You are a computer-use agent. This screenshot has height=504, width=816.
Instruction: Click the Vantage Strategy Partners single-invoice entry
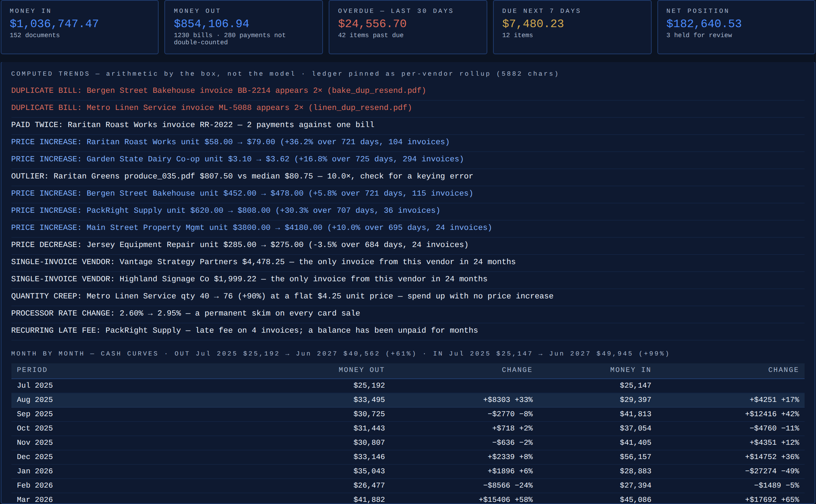click(x=408, y=262)
